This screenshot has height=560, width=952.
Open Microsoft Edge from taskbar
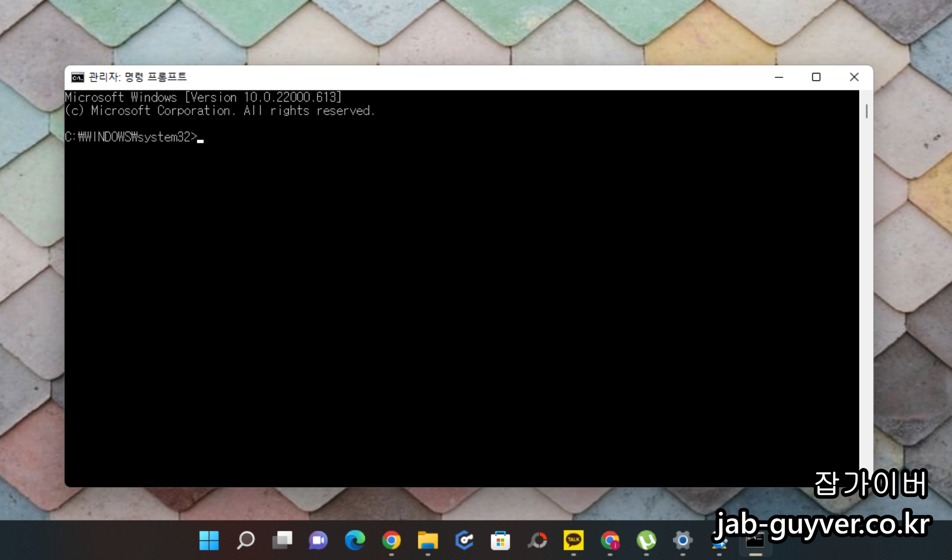(355, 540)
